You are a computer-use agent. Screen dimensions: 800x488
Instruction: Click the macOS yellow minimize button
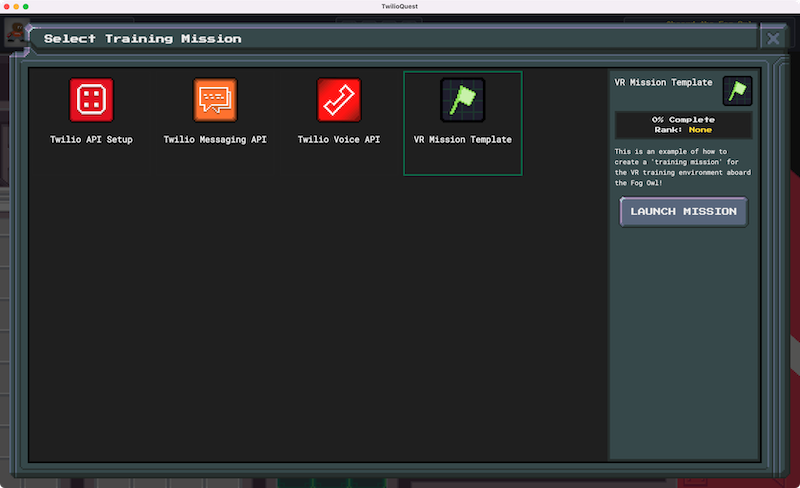16,7
